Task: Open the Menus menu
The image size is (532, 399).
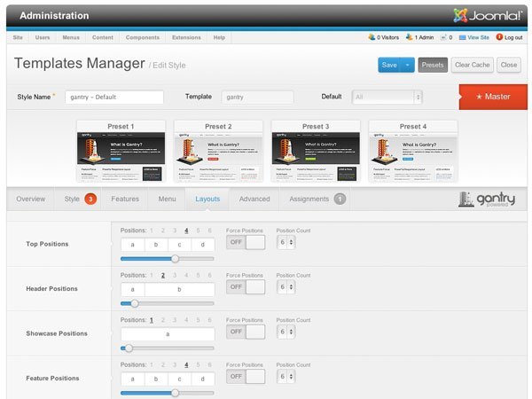Action: click(x=71, y=37)
